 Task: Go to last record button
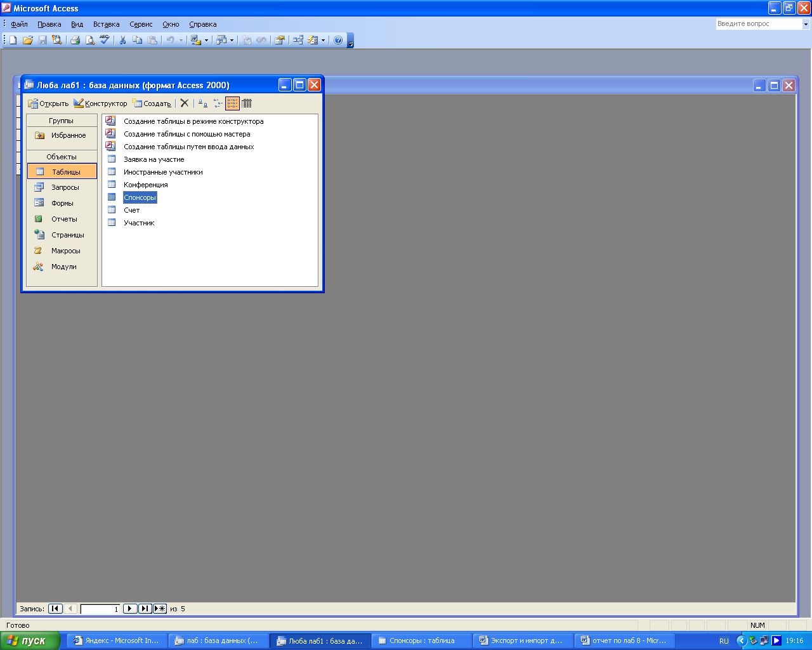[x=145, y=609]
